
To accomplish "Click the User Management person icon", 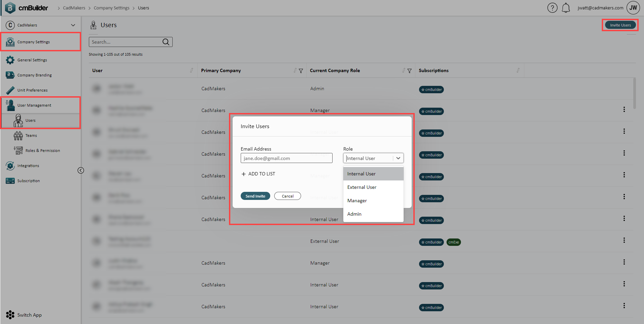I will pyautogui.click(x=10, y=105).
